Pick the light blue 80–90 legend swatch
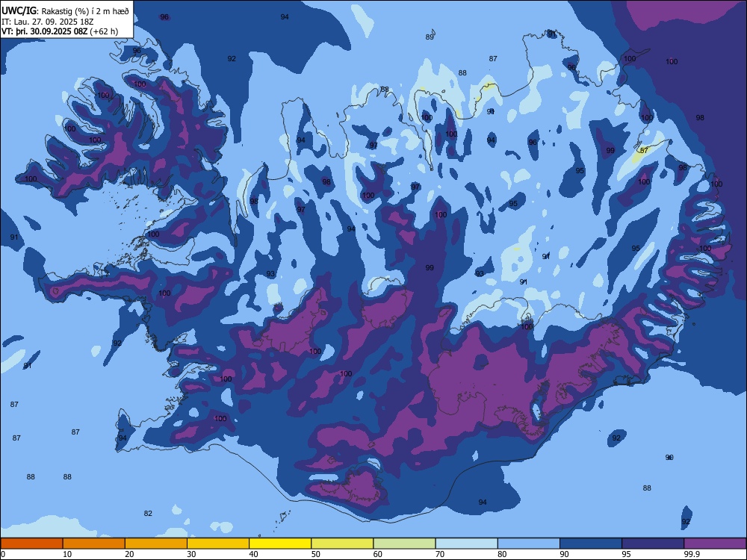Image resolution: width=747 pixels, height=560 pixels. click(529, 544)
